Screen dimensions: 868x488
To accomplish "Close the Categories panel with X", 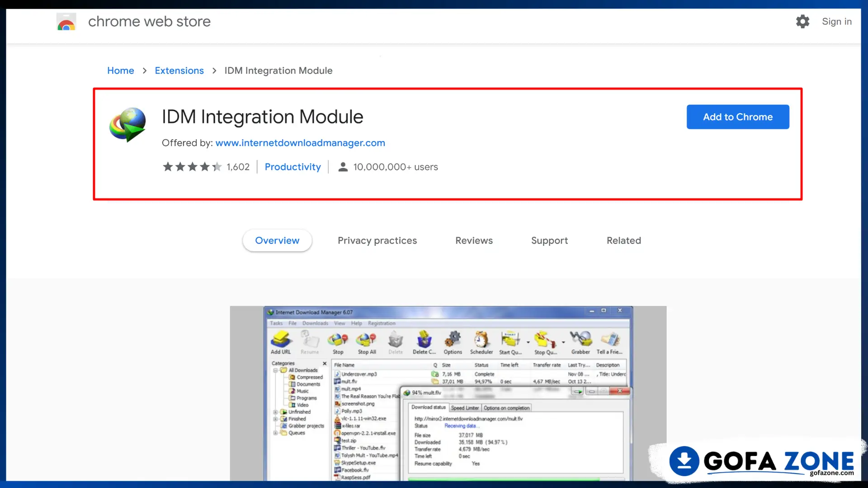I will 324,363.
